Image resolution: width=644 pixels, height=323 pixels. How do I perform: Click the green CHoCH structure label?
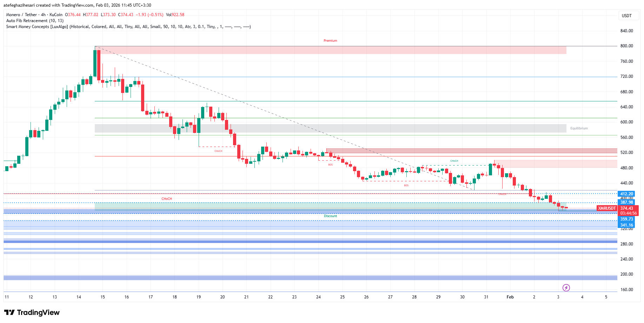click(454, 161)
